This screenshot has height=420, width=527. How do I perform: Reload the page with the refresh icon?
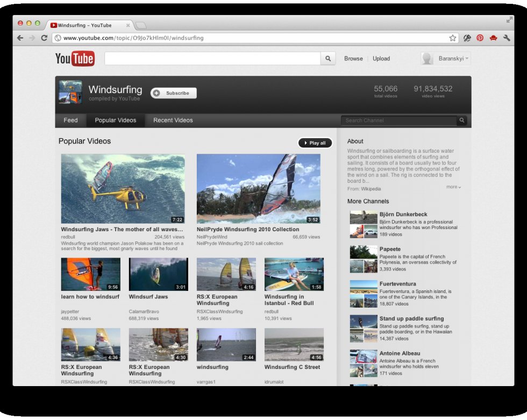[x=44, y=38]
